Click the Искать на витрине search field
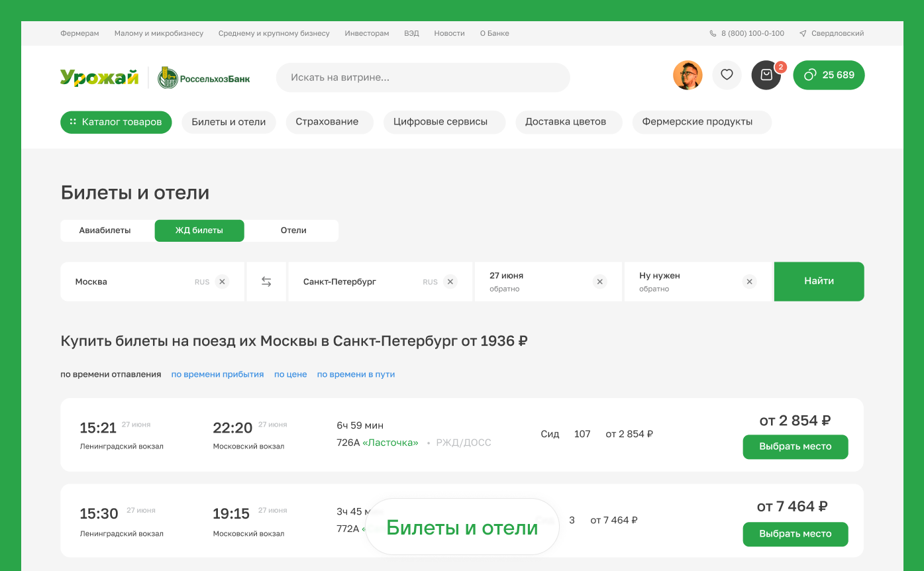 click(x=423, y=77)
